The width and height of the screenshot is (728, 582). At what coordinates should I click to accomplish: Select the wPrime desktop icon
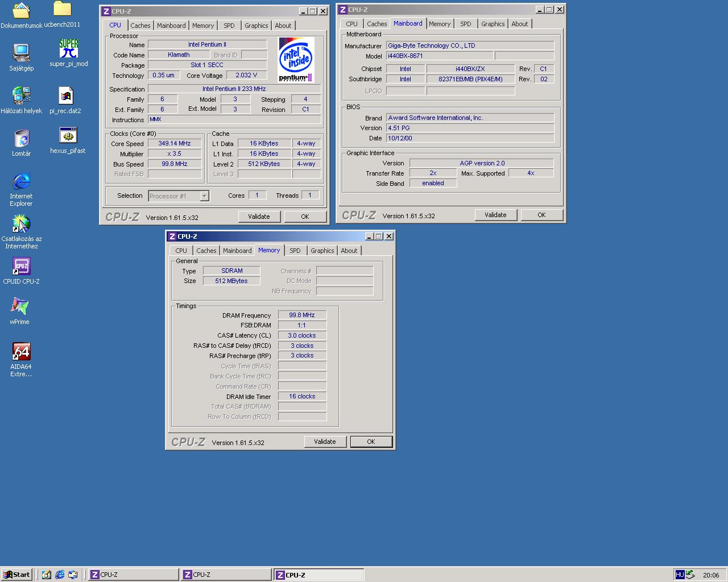(19, 307)
